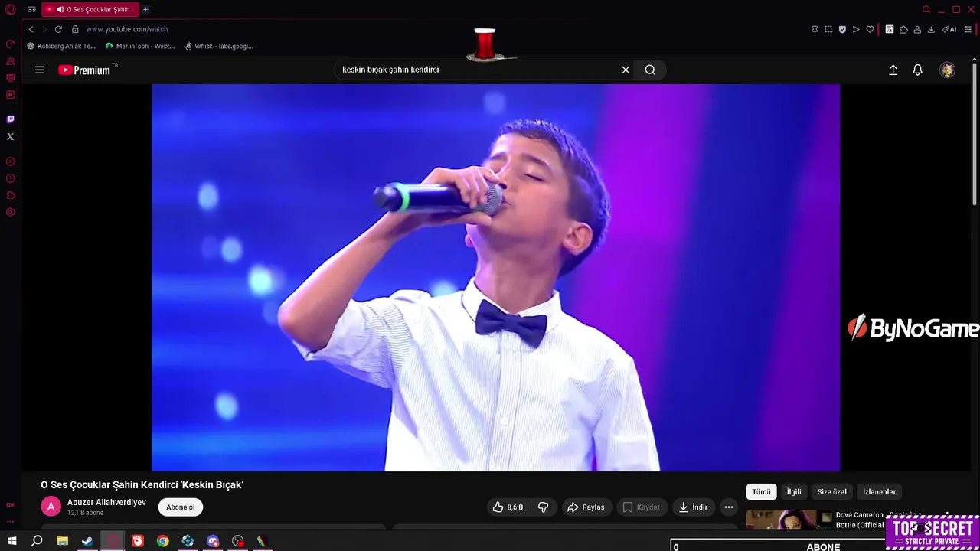The width and height of the screenshot is (980, 551).
Task: Open the YouTube account avatar menu
Action: coord(947,70)
